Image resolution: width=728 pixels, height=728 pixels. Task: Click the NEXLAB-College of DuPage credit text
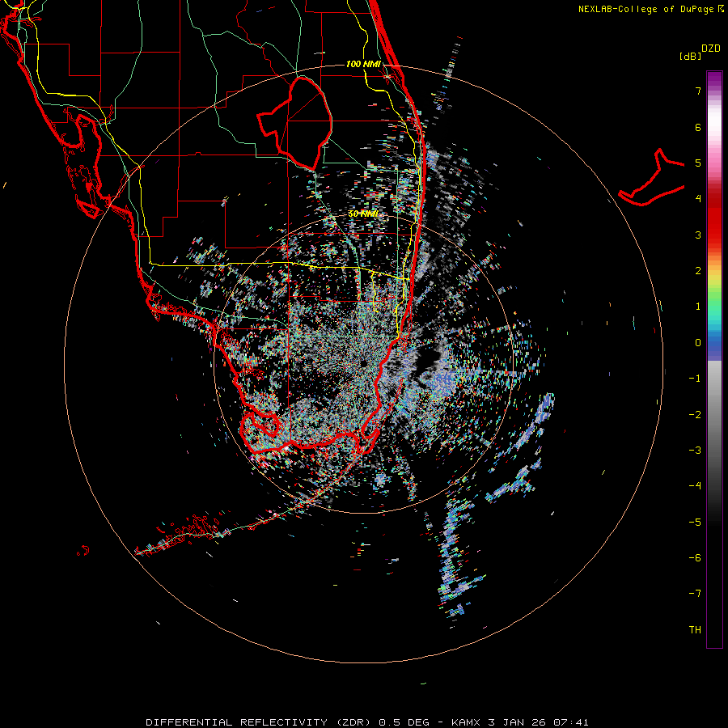[x=651, y=9]
